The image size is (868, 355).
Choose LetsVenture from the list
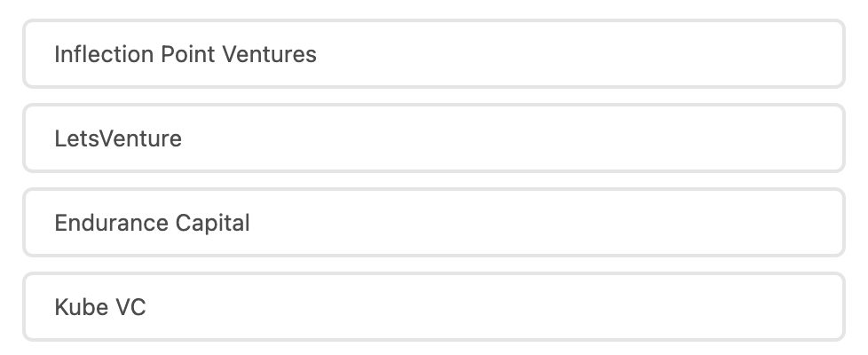[x=433, y=138]
